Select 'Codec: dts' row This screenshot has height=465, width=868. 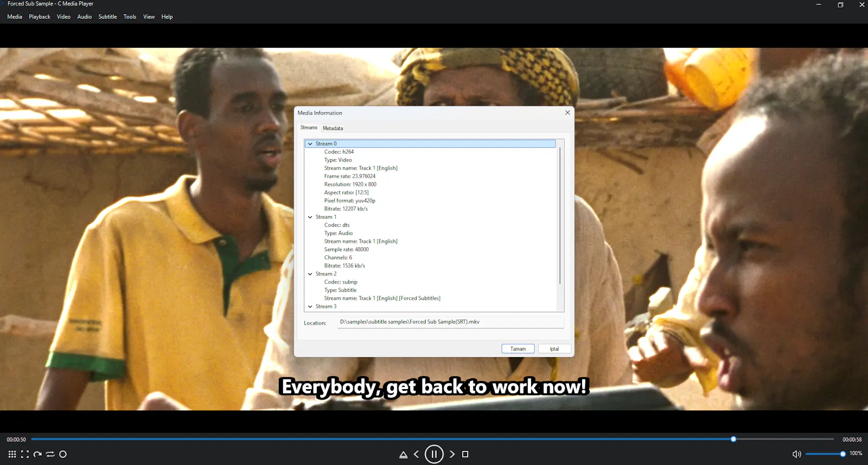coord(337,225)
